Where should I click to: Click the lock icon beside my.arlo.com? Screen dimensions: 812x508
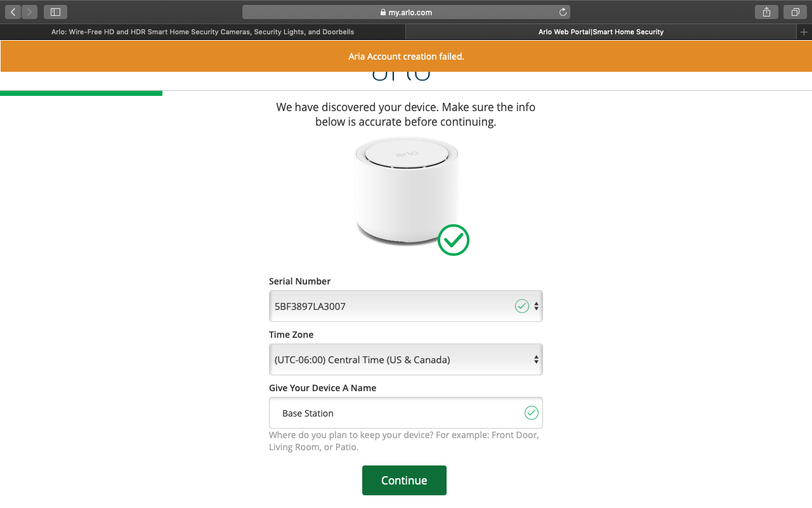point(383,13)
